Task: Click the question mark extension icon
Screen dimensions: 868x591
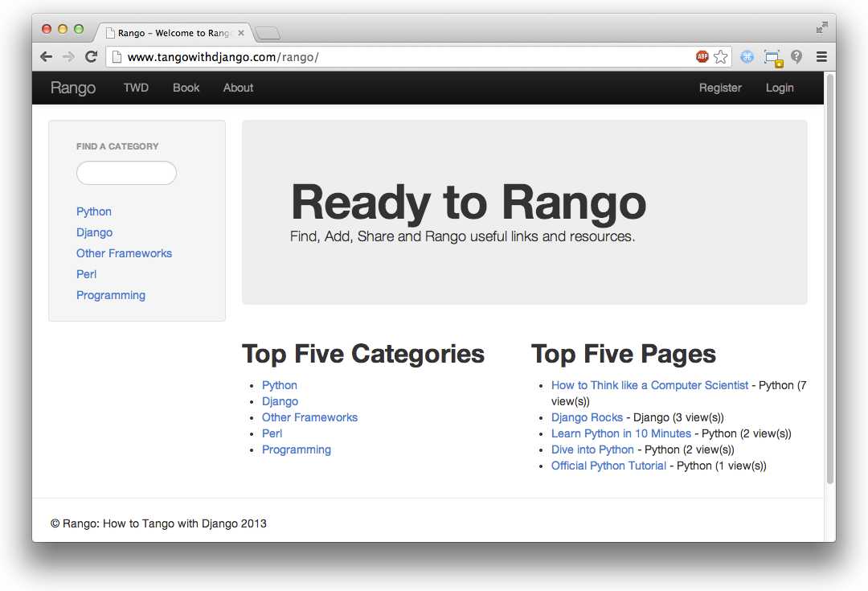Action: pyautogui.click(x=796, y=56)
